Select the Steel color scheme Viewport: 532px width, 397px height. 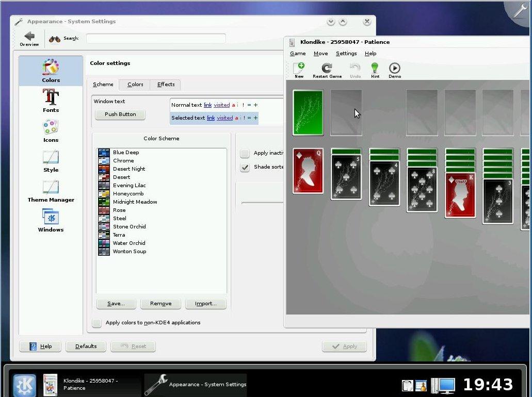[x=162, y=218]
